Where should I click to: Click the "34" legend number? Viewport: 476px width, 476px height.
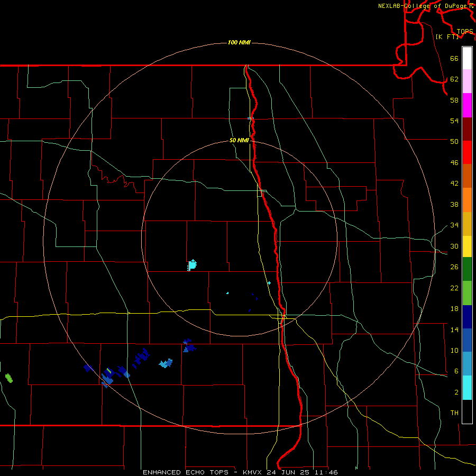(x=454, y=225)
